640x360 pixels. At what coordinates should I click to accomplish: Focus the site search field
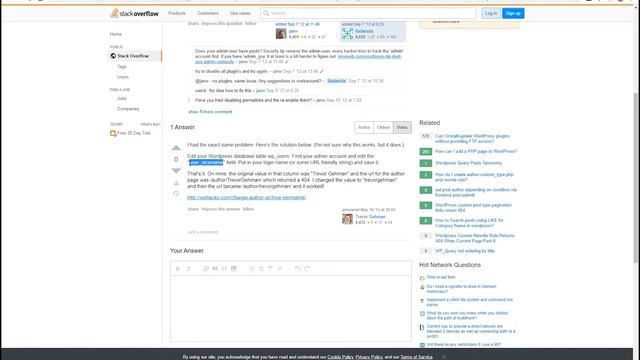point(368,13)
